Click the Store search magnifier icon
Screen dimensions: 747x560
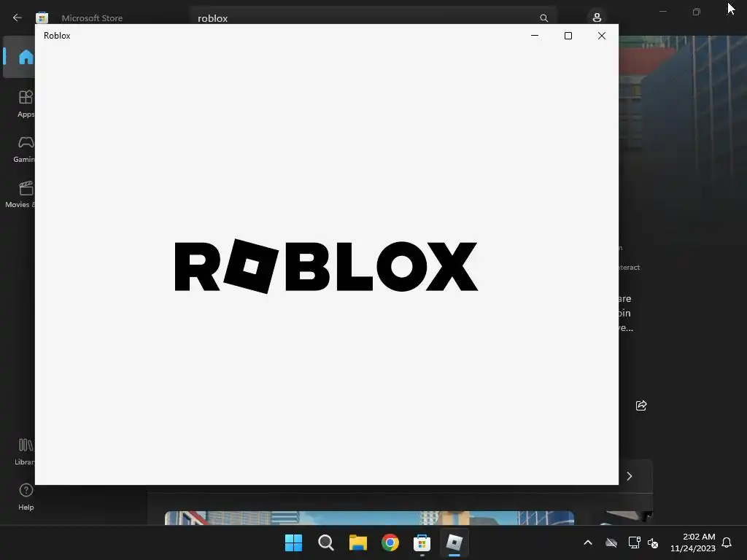pyautogui.click(x=543, y=18)
